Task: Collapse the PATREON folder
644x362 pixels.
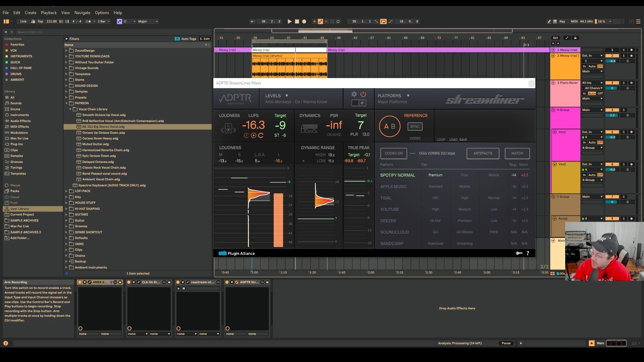Action: click(66, 103)
